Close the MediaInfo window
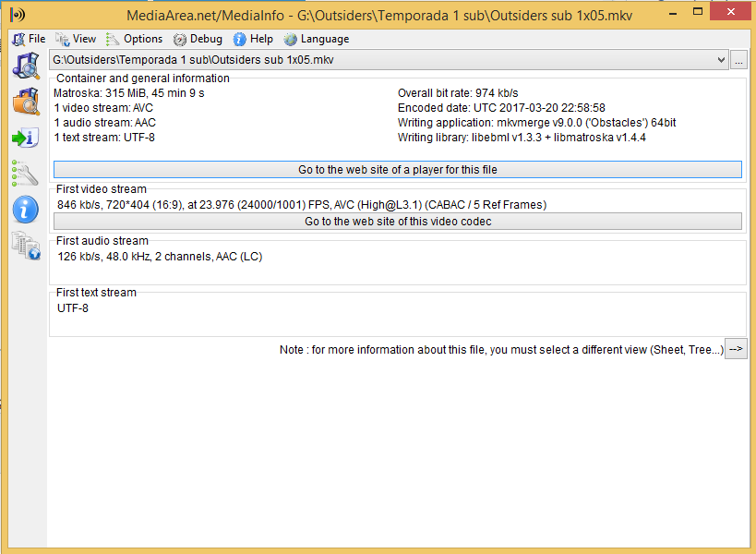 [x=731, y=13]
